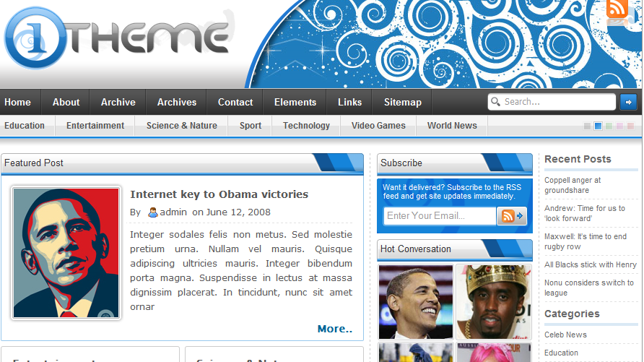Click the admin user avatar icon
Viewport: 644px width, 362px height.
pyautogui.click(x=153, y=212)
